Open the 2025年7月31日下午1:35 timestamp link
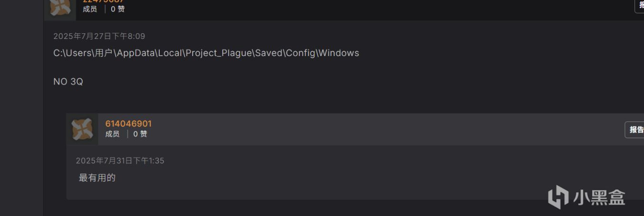 click(120, 161)
